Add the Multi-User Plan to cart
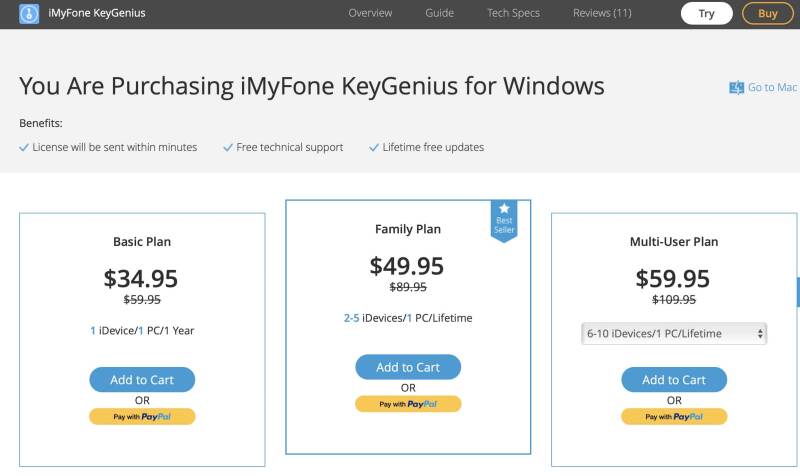 [x=673, y=380]
